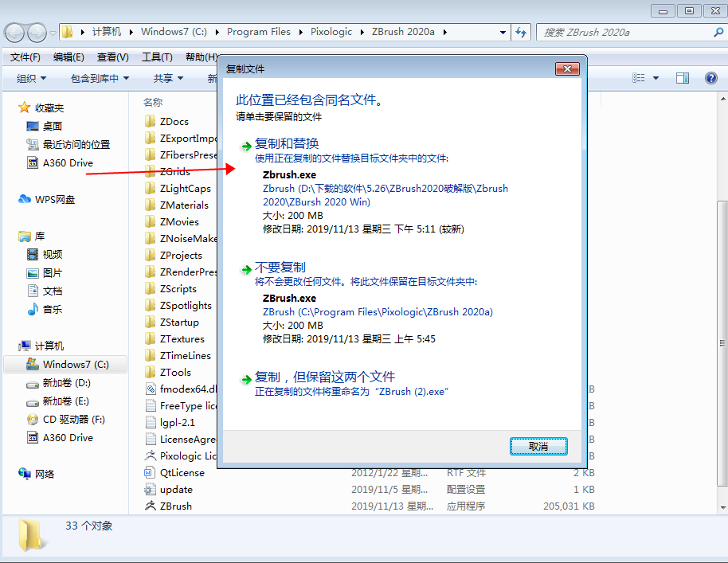Open recent pages dropdown beside navigation arrows

pos(53,33)
